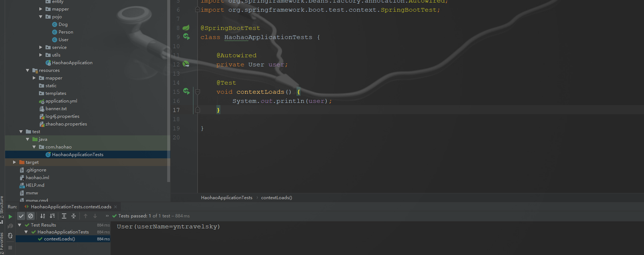The height and width of the screenshot is (255, 644).
Task: Click fold end marker on line 17
Action: click(197, 110)
